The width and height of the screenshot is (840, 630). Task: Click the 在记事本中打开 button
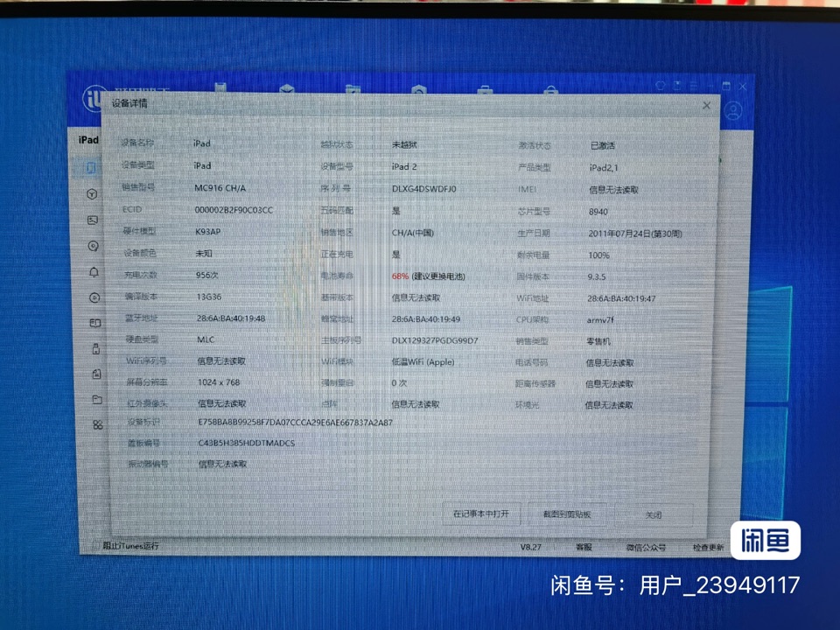(x=481, y=514)
